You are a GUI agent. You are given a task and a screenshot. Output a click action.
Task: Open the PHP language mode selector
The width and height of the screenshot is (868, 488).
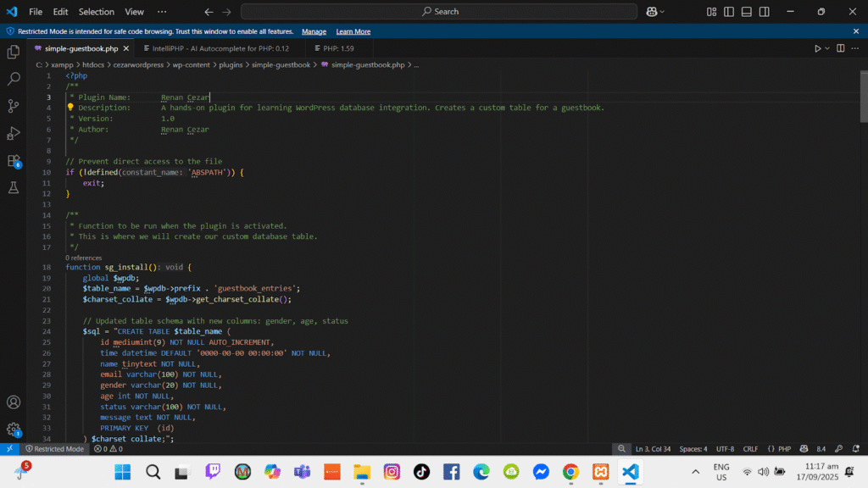[x=784, y=449]
